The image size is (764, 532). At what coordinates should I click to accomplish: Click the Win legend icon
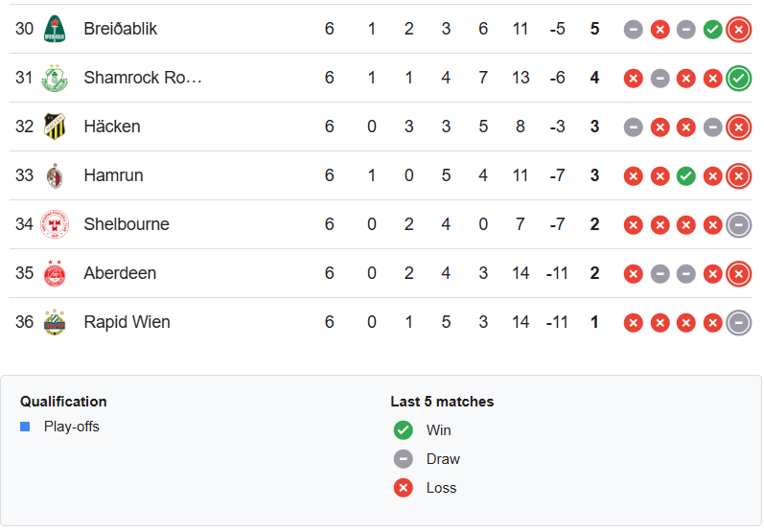pos(404,430)
